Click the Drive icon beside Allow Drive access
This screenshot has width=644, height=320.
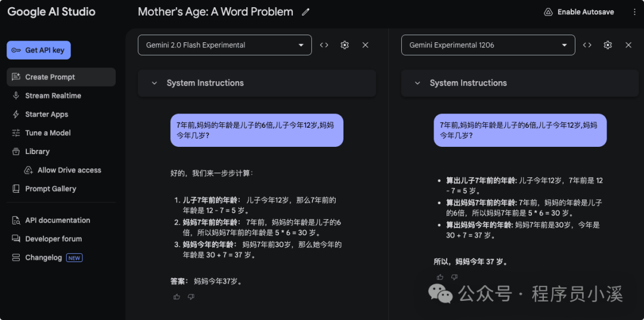[29, 170]
